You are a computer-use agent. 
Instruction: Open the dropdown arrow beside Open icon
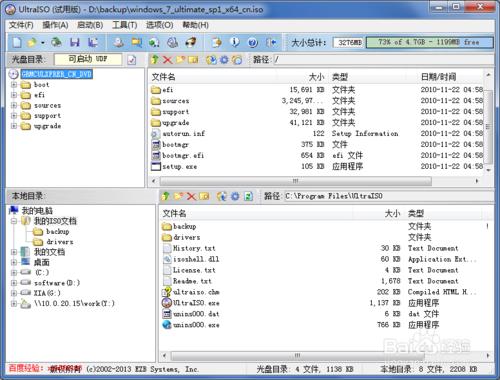coord(43,43)
